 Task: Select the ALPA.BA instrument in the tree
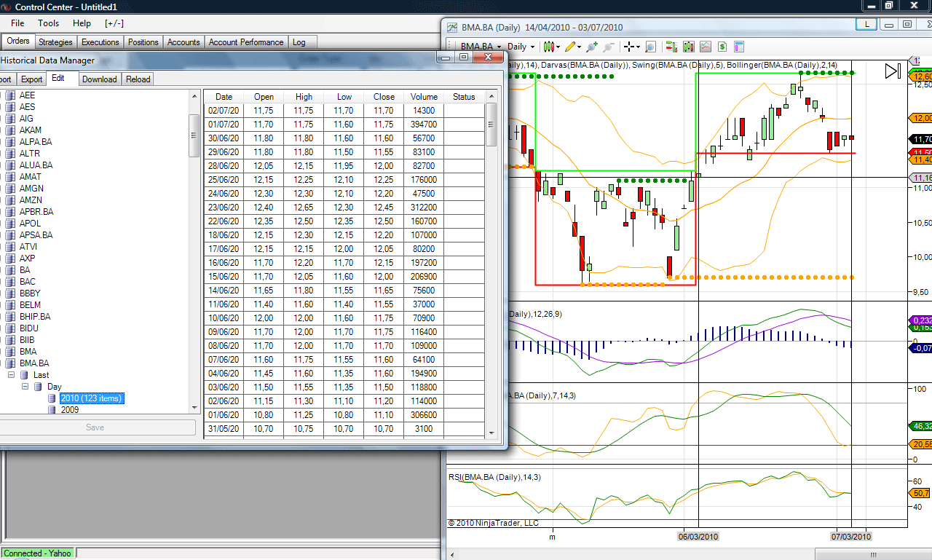pos(36,142)
